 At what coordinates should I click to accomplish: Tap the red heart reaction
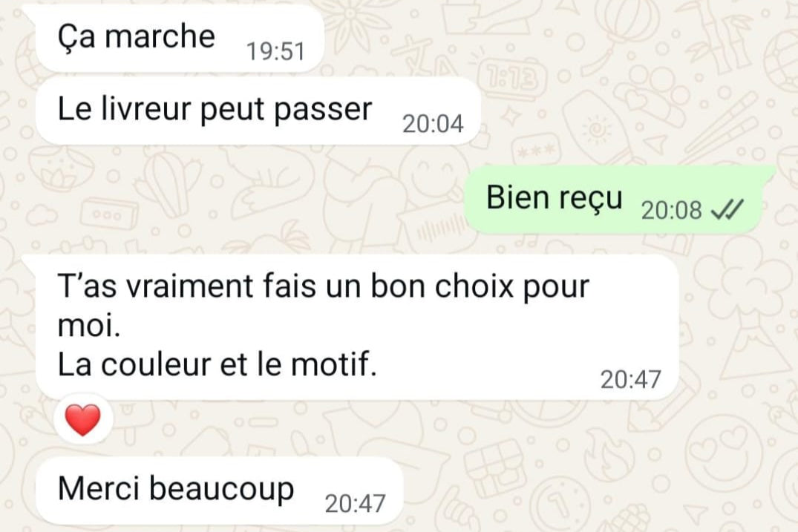tap(83, 420)
